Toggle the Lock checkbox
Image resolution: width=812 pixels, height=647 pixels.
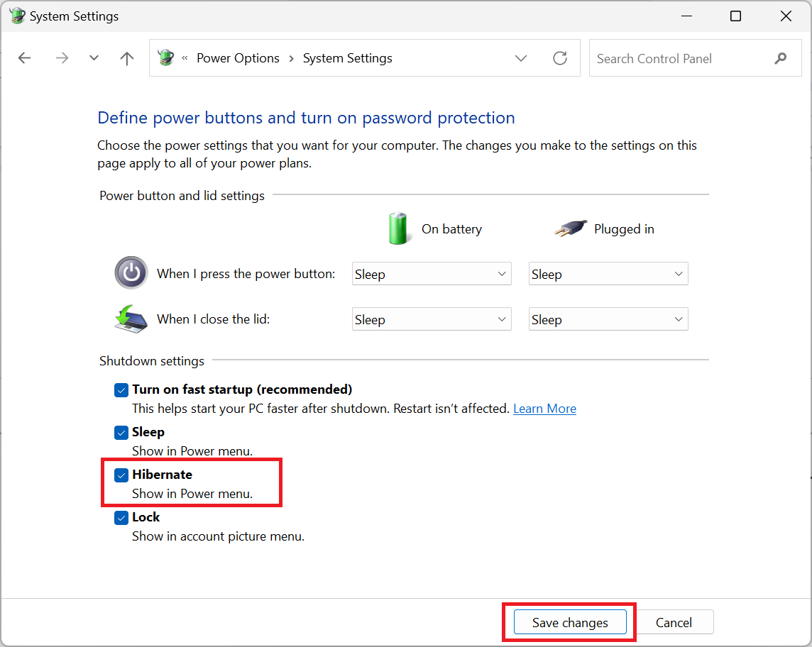click(x=121, y=518)
